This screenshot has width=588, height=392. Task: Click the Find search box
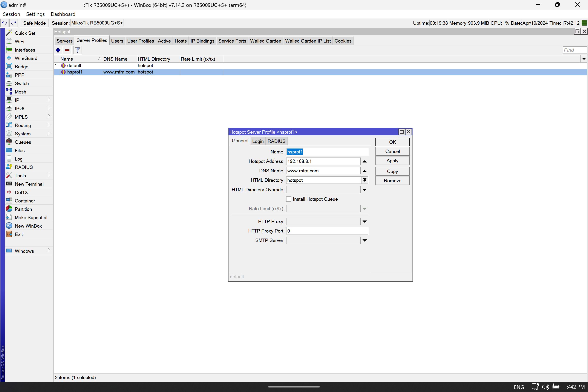pyautogui.click(x=574, y=50)
